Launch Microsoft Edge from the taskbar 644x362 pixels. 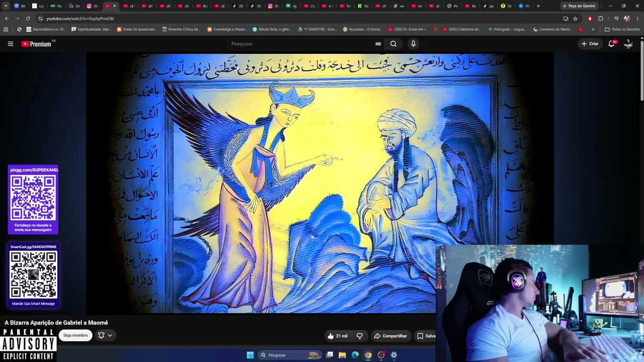(355, 355)
